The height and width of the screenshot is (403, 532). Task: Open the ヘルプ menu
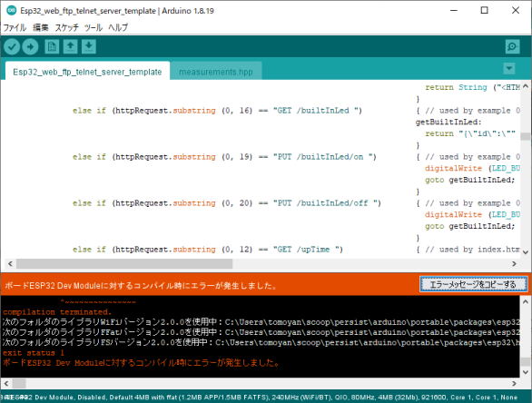pyautogui.click(x=118, y=27)
